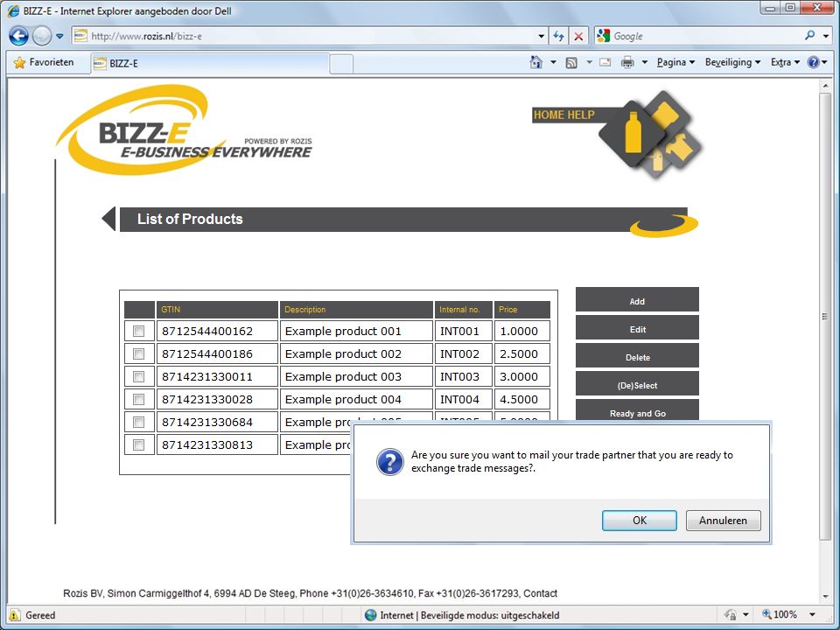Screen dimensions: 840x630
Task: Expand the Help icon dropdown arrow
Action: (824, 63)
